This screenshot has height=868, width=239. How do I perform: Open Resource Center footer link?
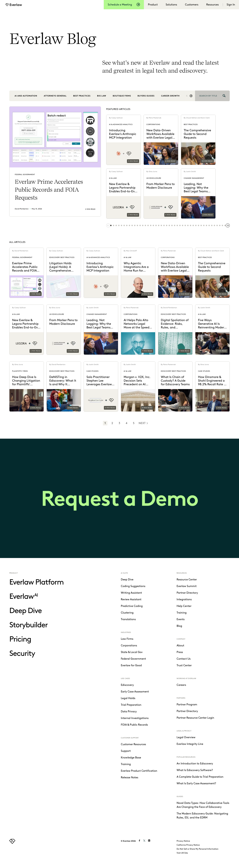[187, 580]
